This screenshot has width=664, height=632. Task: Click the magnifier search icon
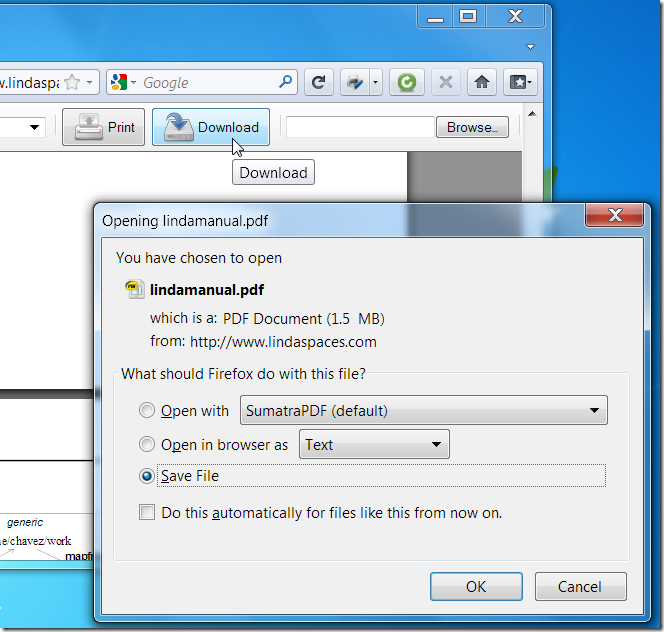click(285, 81)
